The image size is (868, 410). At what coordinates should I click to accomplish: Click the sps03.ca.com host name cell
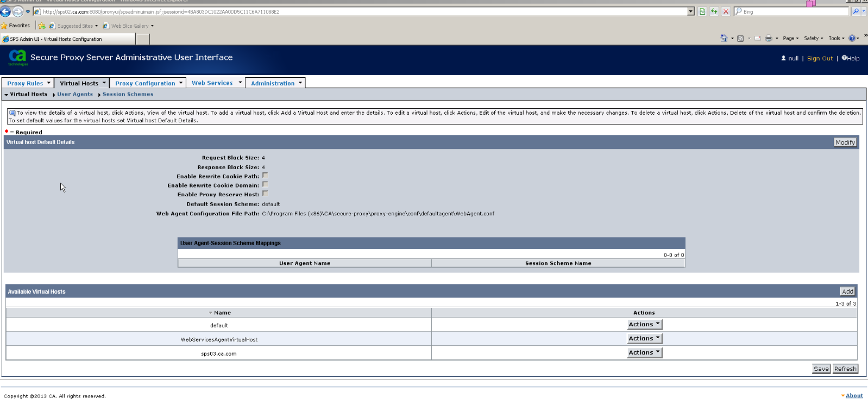click(219, 353)
